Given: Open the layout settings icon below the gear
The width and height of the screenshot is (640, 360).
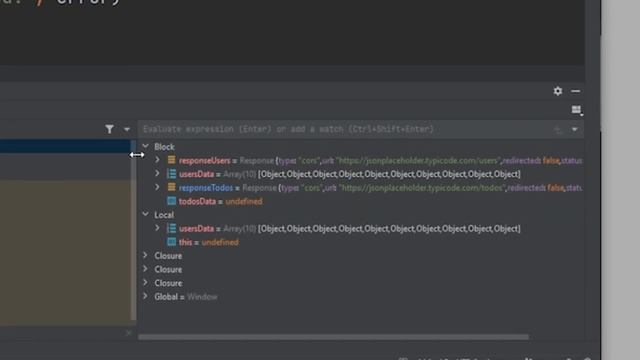Looking at the screenshot, I should [576, 110].
